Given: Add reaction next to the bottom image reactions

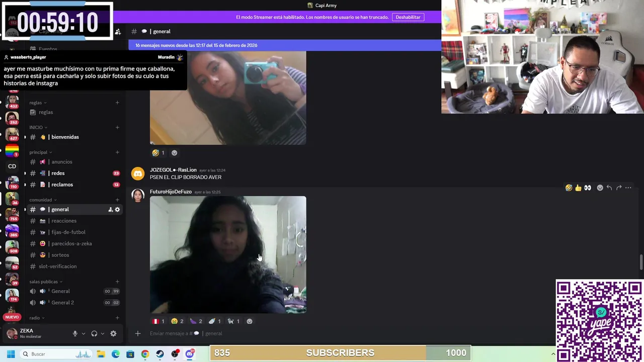Looking at the screenshot, I should coord(250,321).
